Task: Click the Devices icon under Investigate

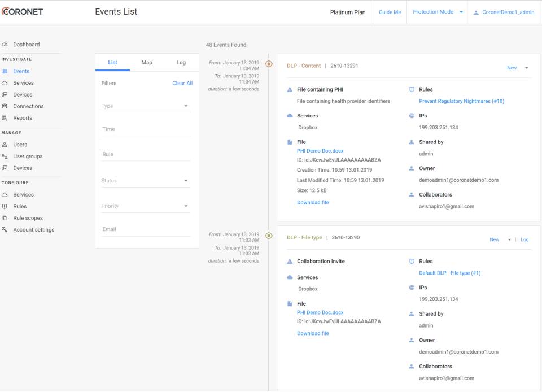Action: 5,94
